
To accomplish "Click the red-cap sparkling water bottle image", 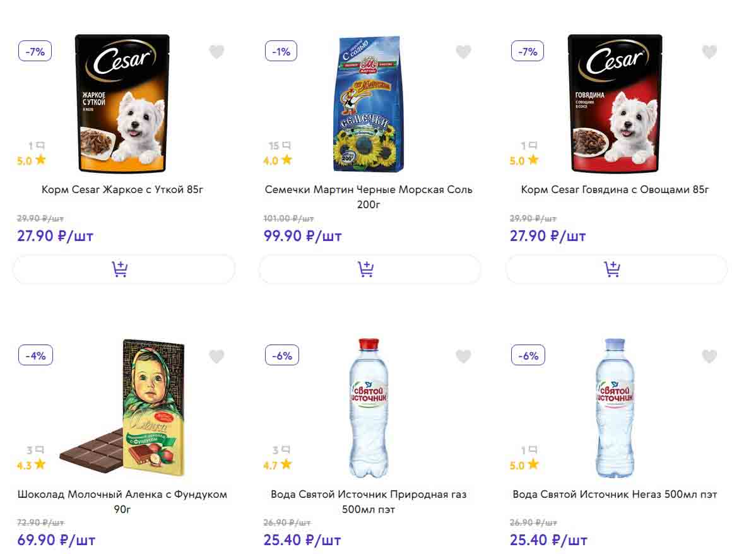I will pos(369,408).
